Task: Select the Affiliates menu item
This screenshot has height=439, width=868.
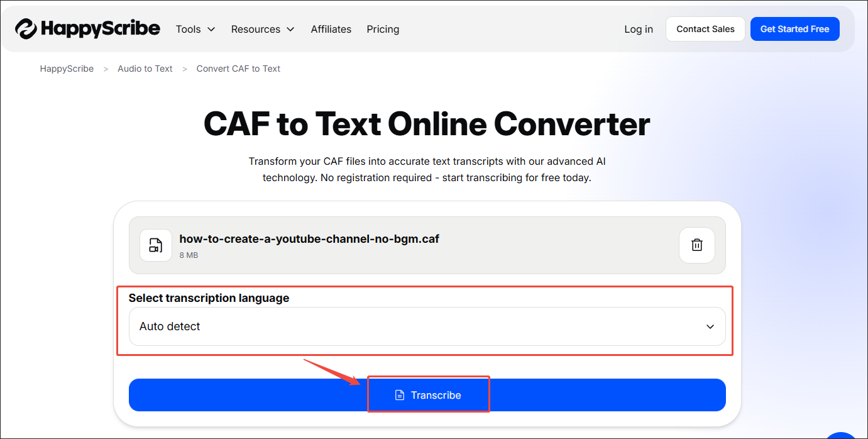Action: click(x=331, y=29)
